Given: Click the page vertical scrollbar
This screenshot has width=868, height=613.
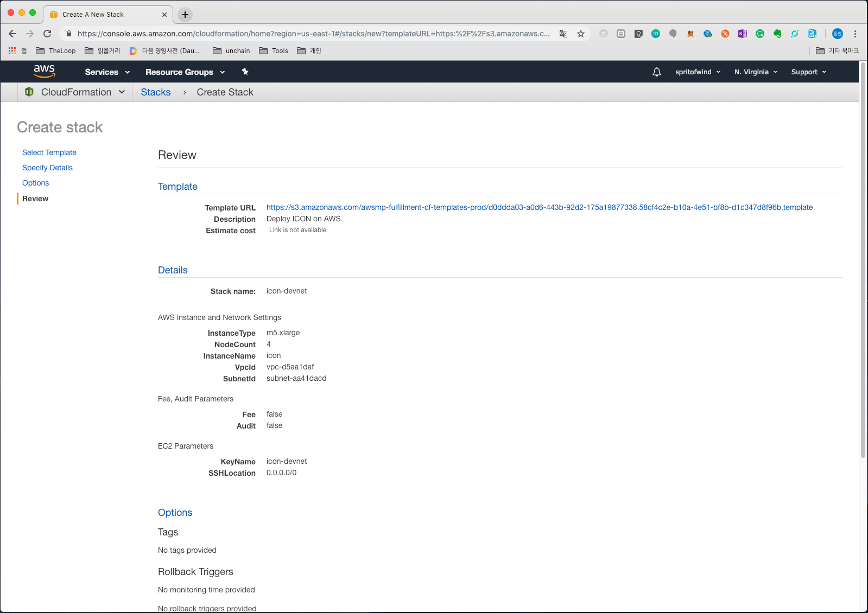Looking at the screenshot, I should pos(863,260).
